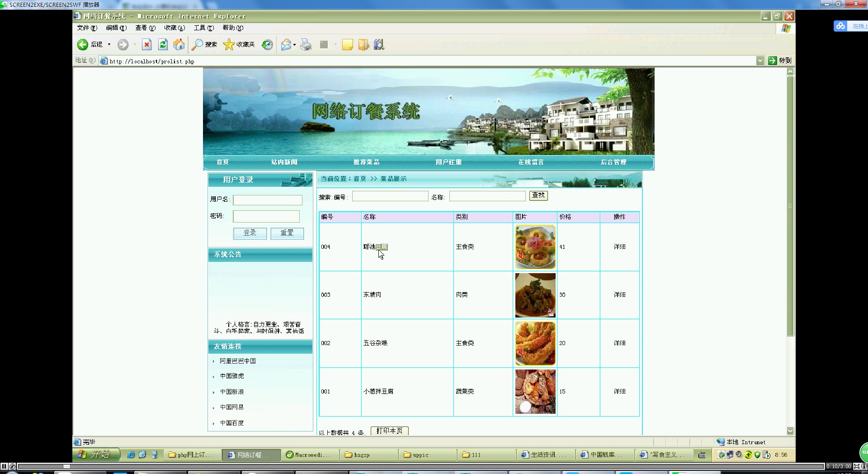The image size is (868, 474).
Task: Click the 打印本页 button
Action: point(390,431)
